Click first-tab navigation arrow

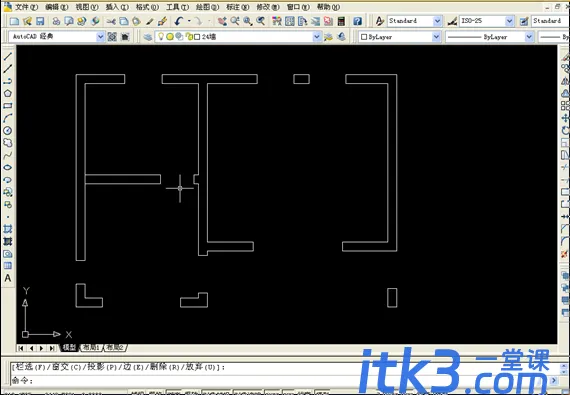(x=21, y=348)
